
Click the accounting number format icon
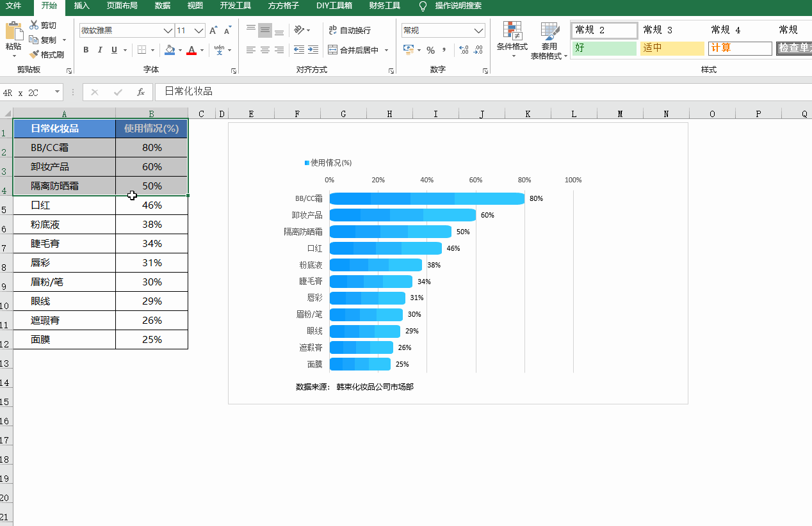coord(409,50)
